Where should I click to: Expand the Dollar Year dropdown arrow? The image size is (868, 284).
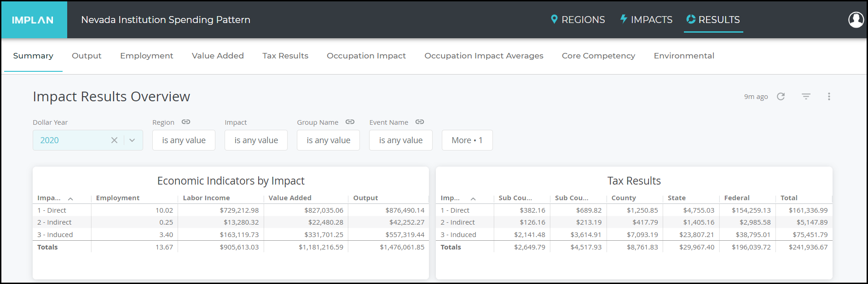(132, 140)
